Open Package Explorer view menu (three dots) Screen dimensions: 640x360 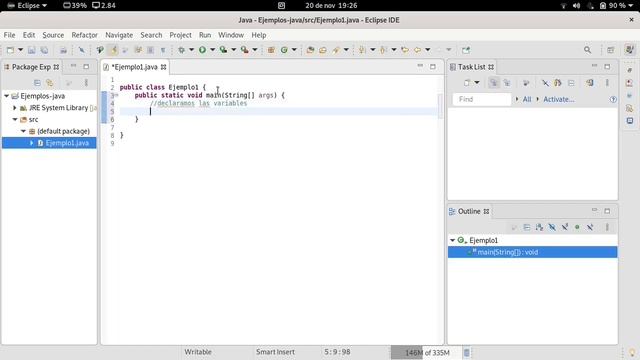[x=86, y=83]
